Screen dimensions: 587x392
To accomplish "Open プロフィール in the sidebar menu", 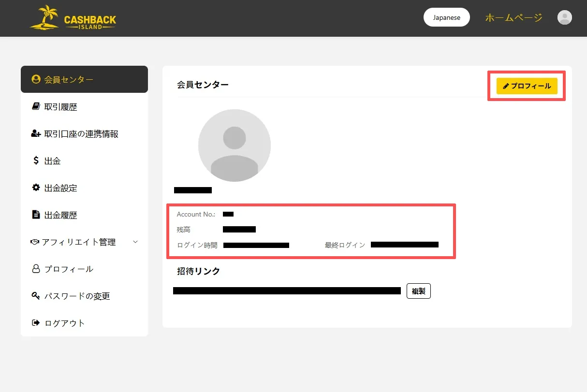I will [x=68, y=269].
